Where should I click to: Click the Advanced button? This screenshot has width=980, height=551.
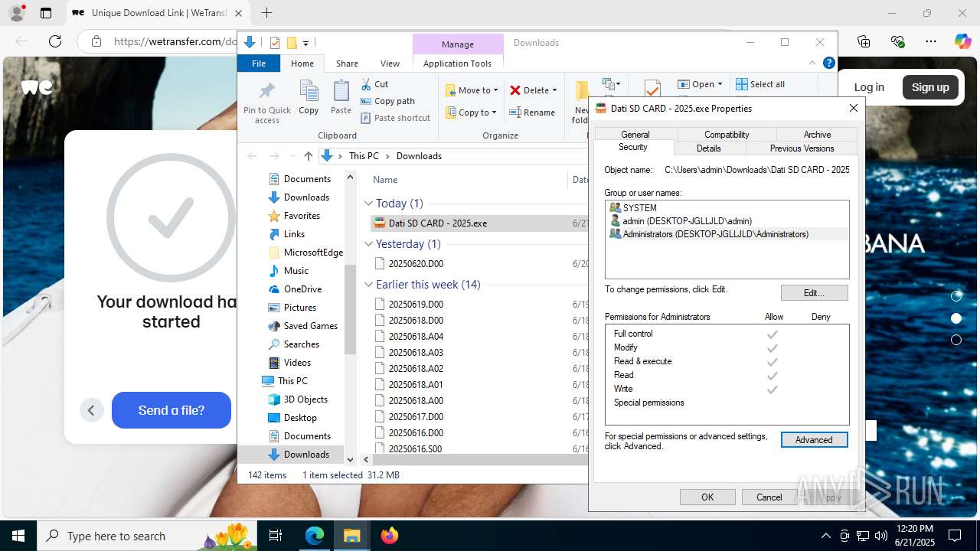coord(814,440)
